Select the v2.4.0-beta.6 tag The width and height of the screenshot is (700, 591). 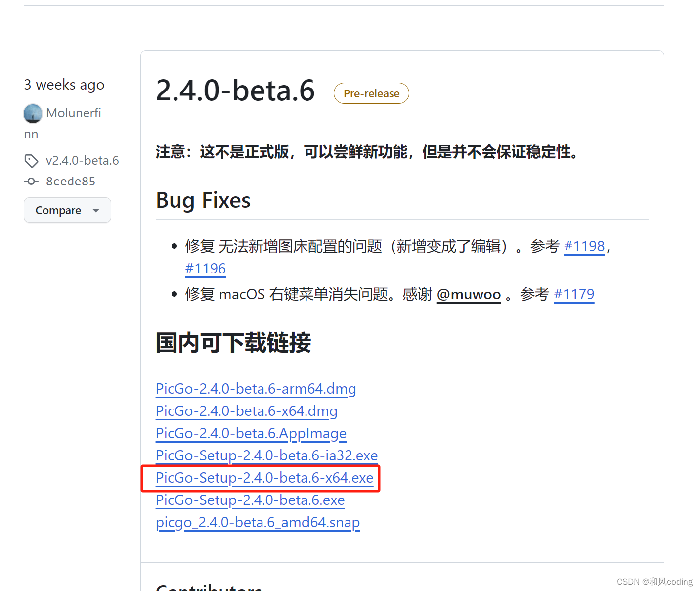[82, 160]
